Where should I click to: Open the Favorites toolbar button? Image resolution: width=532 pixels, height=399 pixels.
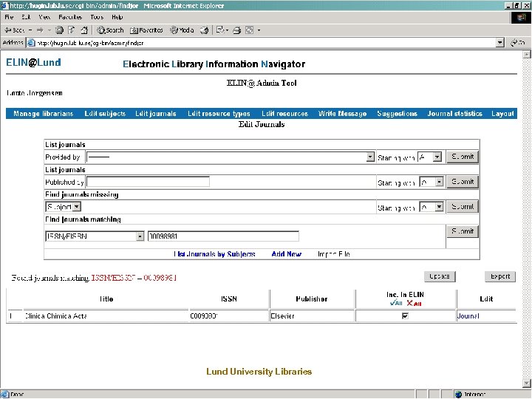coord(146,30)
